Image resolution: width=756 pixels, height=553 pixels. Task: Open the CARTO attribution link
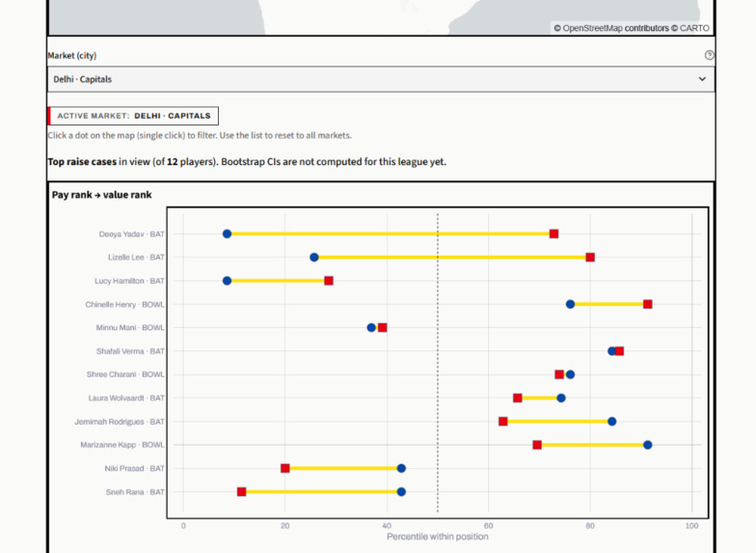tap(694, 28)
